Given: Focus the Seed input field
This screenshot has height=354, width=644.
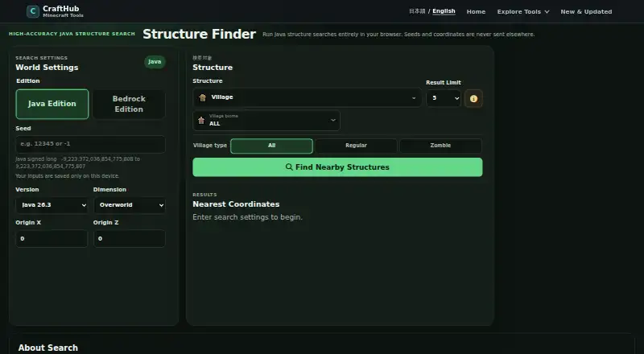Looking at the screenshot, I should pyautogui.click(x=90, y=144).
